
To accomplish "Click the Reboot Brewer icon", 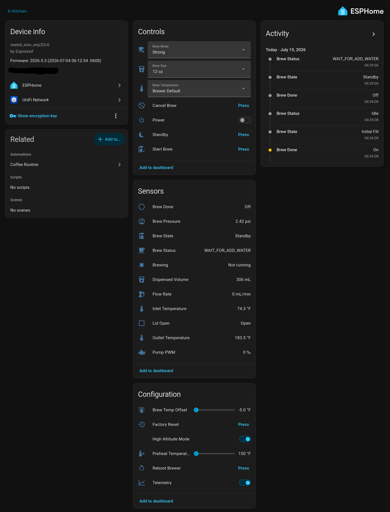I will 141,468.
